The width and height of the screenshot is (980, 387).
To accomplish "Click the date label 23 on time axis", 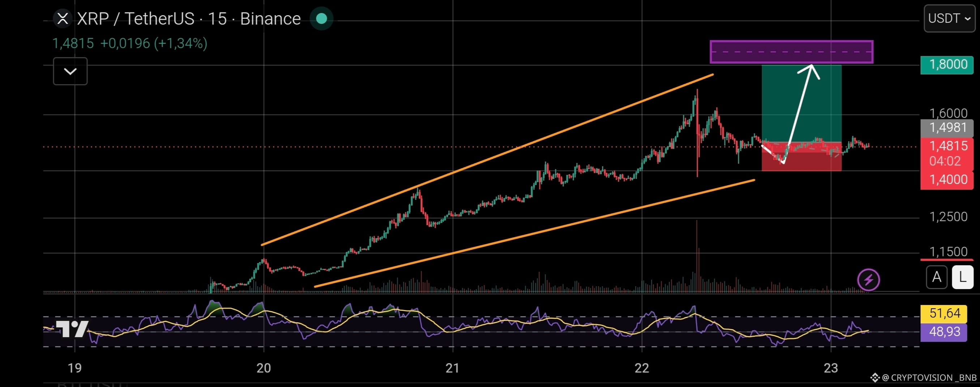I will tap(830, 368).
